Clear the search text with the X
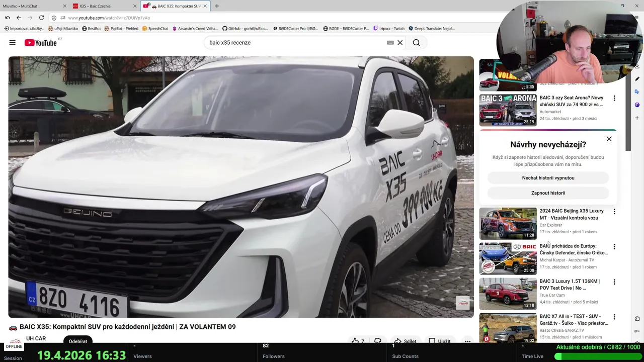The height and width of the screenshot is (362, 644). pos(400,43)
